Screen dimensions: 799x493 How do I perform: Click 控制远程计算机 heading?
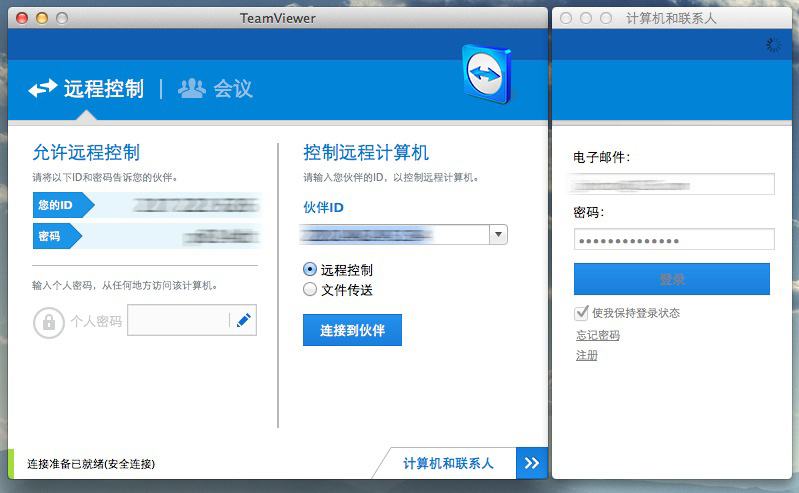tap(366, 152)
